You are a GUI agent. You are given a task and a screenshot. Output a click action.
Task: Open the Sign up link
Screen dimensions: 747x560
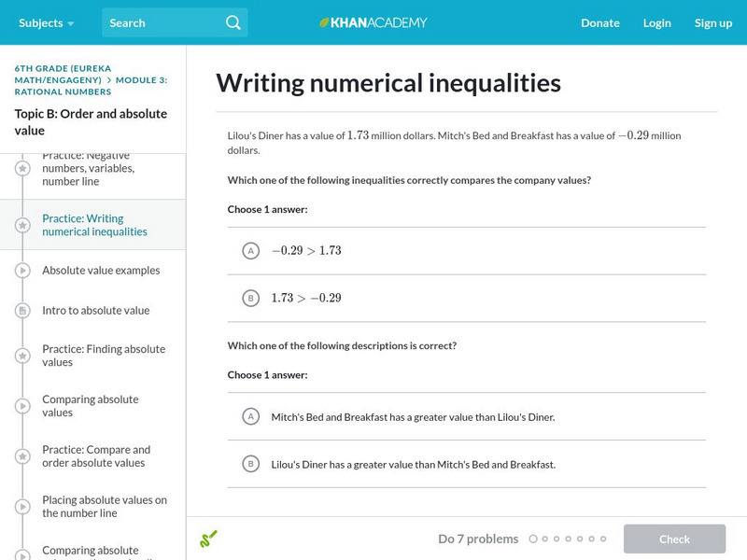(x=712, y=22)
